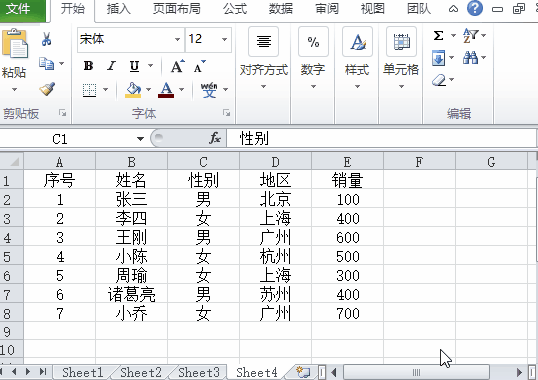Viewport: 538px width, 380px height.
Task: Select column D header
Action: click(276, 162)
